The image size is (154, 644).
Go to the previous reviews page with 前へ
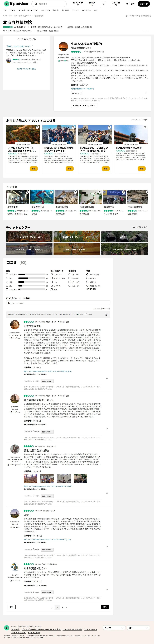(12, 607)
